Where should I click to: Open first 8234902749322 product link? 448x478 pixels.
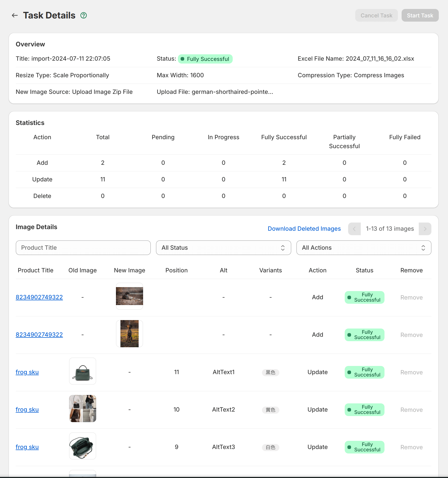click(x=39, y=297)
